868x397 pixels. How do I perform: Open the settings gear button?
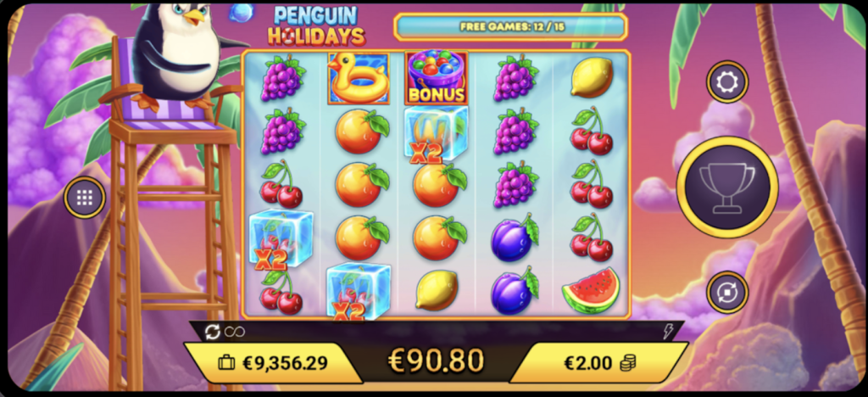(726, 82)
